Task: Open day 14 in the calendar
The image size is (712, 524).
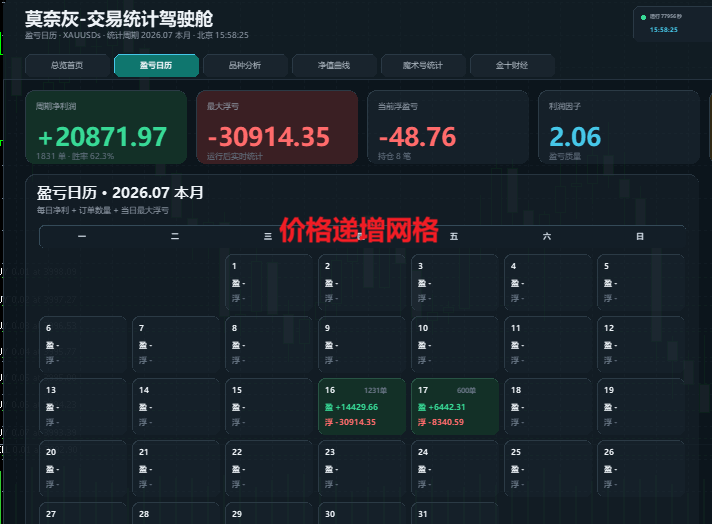Action: tap(176, 406)
